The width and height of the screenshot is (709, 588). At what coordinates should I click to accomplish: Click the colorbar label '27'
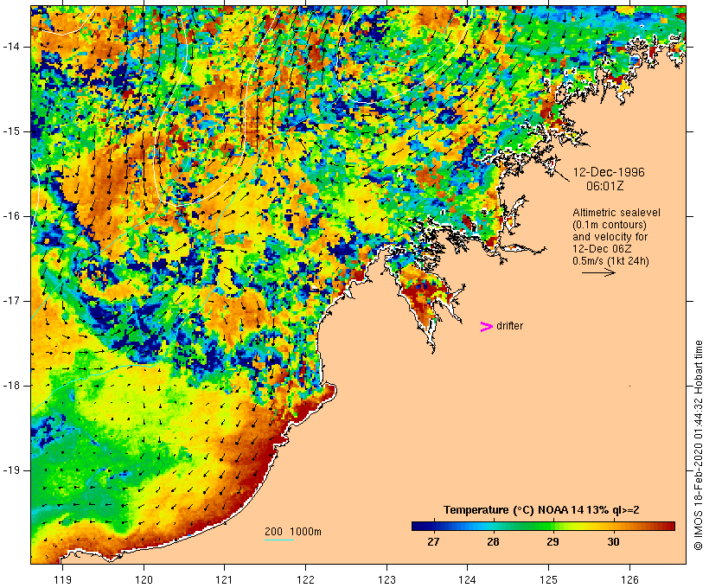coord(433,542)
